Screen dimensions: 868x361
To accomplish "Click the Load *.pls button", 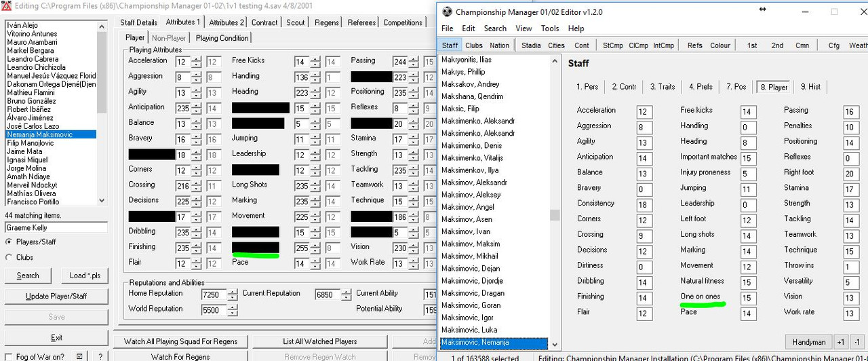I will [x=85, y=275].
